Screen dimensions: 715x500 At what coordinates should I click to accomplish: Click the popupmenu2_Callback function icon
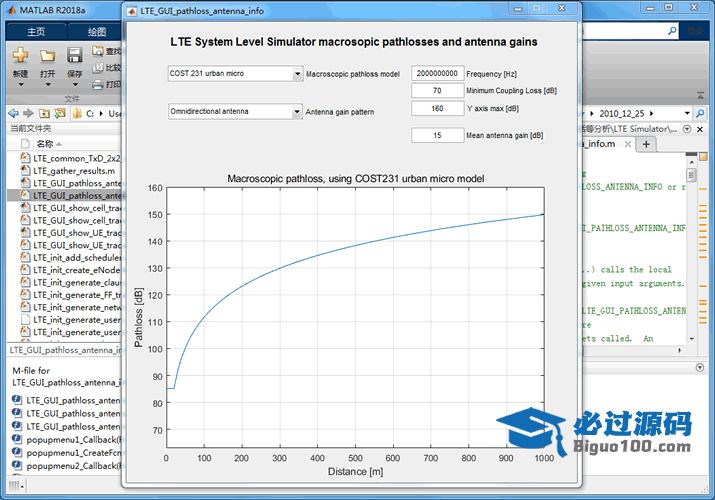point(17,465)
